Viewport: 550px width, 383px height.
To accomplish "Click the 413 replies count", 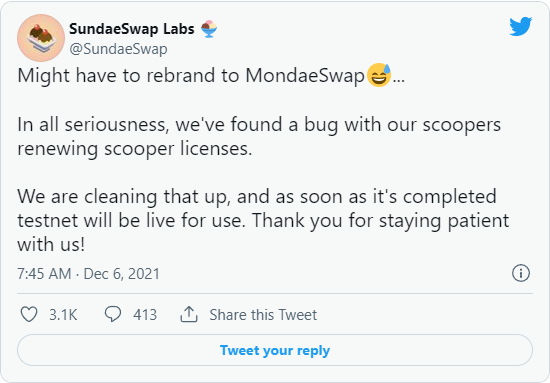I will point(145,315).
